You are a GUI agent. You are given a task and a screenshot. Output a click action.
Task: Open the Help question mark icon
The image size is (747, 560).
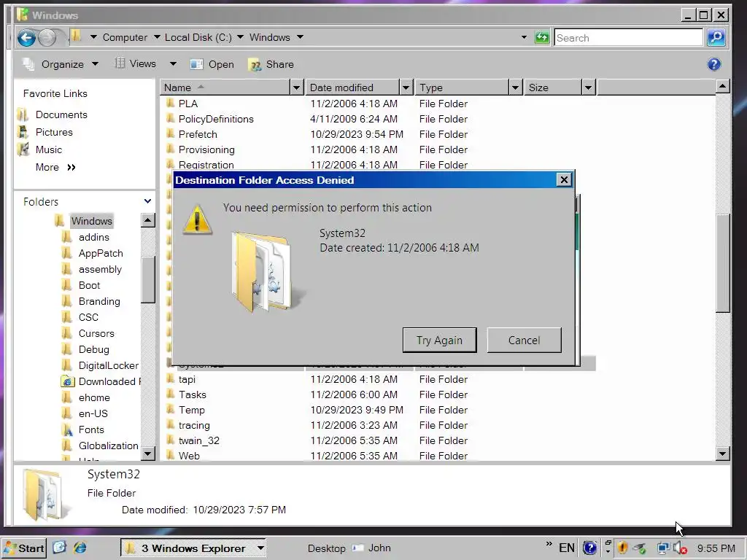713,64
